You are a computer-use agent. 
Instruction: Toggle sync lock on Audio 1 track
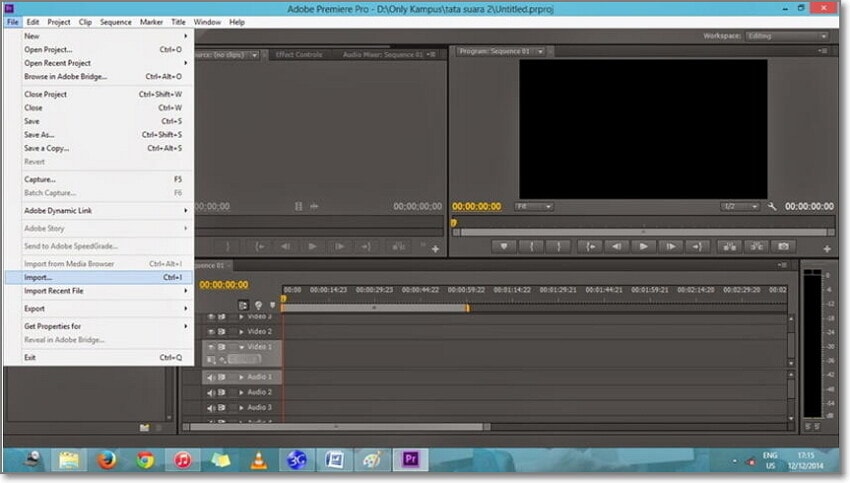pyautogui.click(x=222, y=377)
